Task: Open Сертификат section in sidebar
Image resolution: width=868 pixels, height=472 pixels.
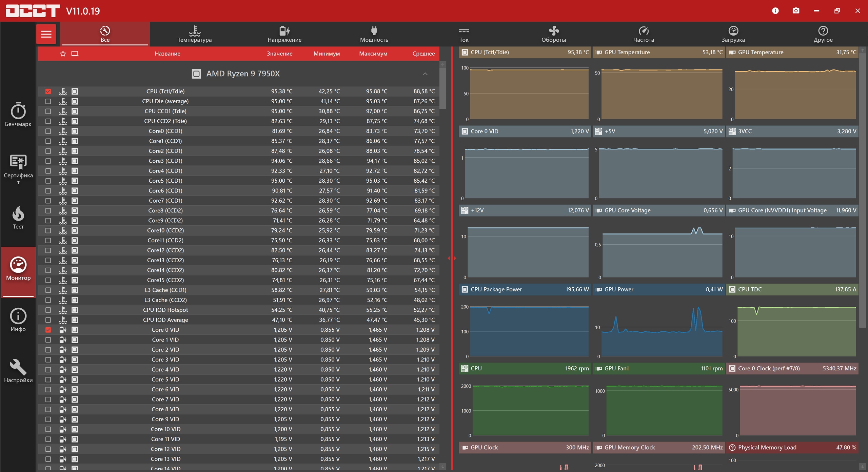Action: click(x=18, y=169)
